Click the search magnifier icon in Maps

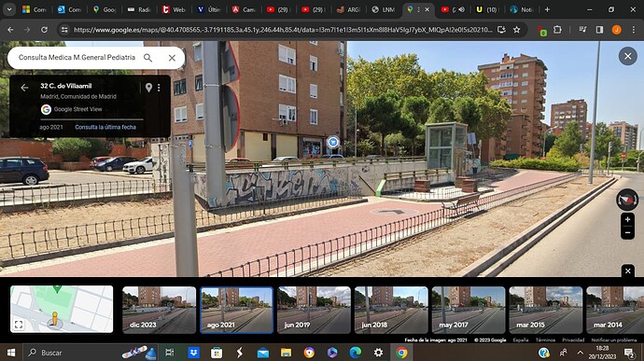click(x=147, y=58)
